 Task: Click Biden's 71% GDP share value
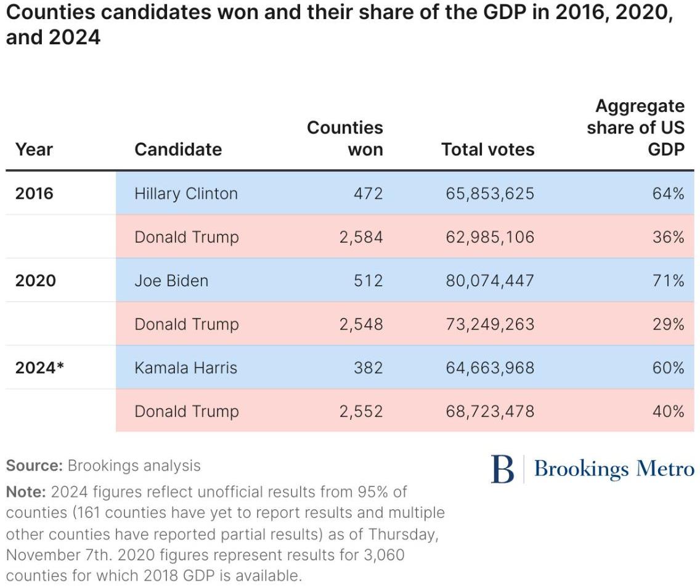[x=669, y=281]
